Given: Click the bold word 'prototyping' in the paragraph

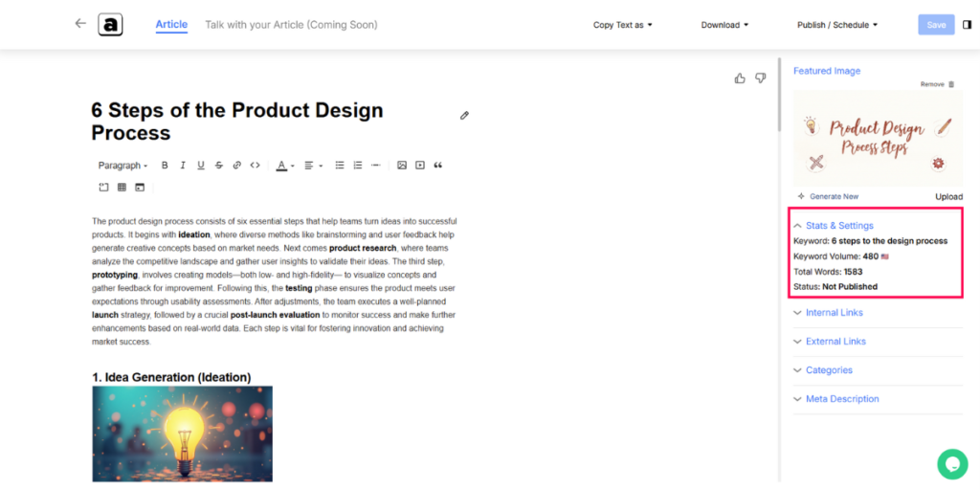Looking at the screenshot, I should pyautogui.click(x=115, y=275).
